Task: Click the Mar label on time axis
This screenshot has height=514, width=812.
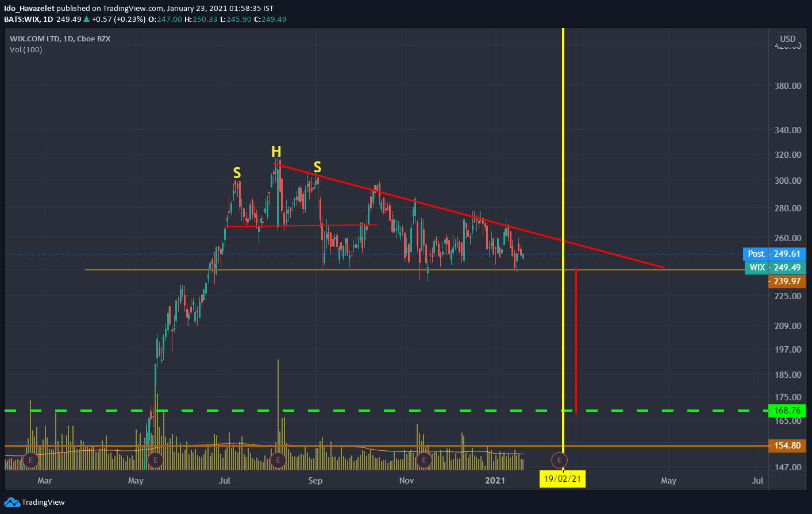Action: (x=44, y=481)
